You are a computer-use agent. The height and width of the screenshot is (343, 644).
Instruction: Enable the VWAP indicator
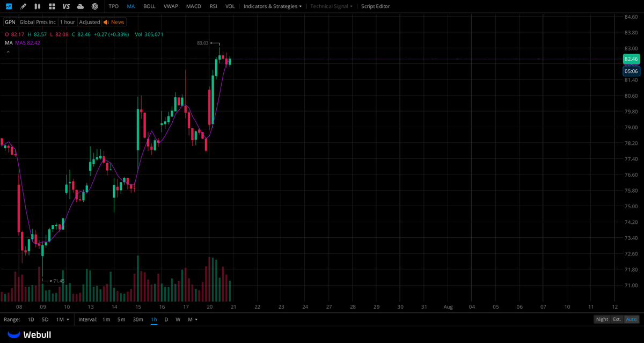[x=171, y=6]
